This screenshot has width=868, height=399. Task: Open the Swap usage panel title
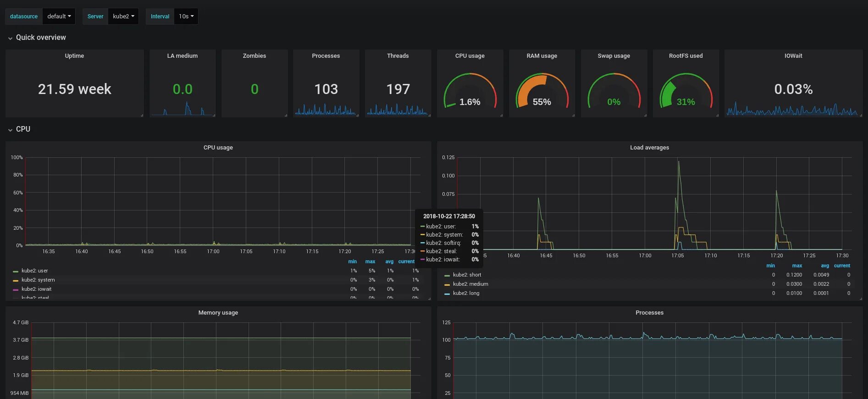614,56
